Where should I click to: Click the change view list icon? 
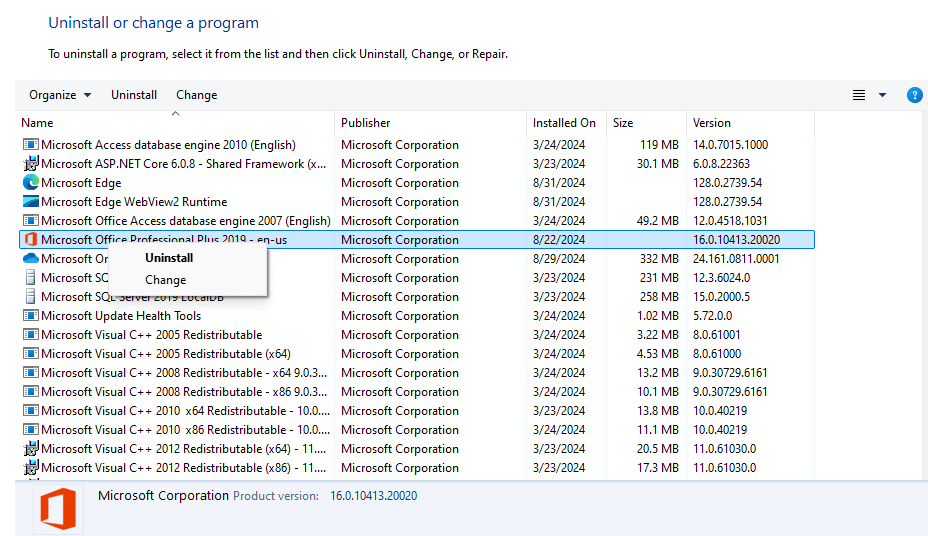[x=859, y=95]
